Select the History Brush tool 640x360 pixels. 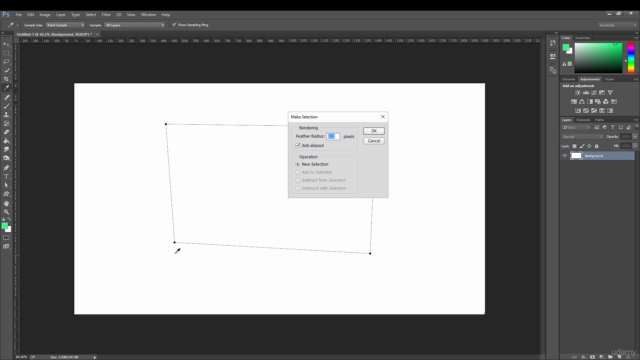coord(6,123)
